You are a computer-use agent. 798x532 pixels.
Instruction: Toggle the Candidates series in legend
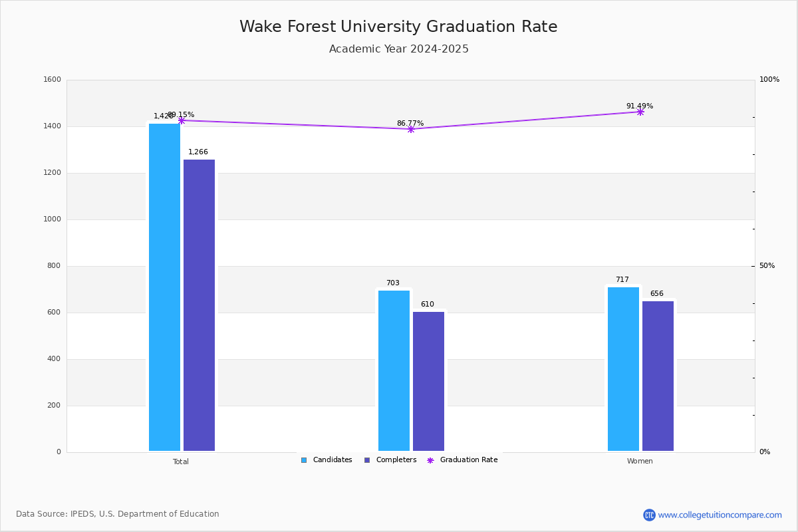[x=327, y=460]
